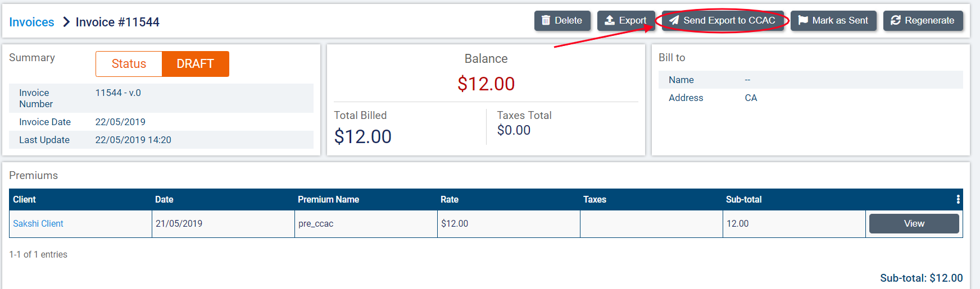The image size is (980, 289).
Task: Open the Sakshi Client link
Action: (x=38, y=223)
